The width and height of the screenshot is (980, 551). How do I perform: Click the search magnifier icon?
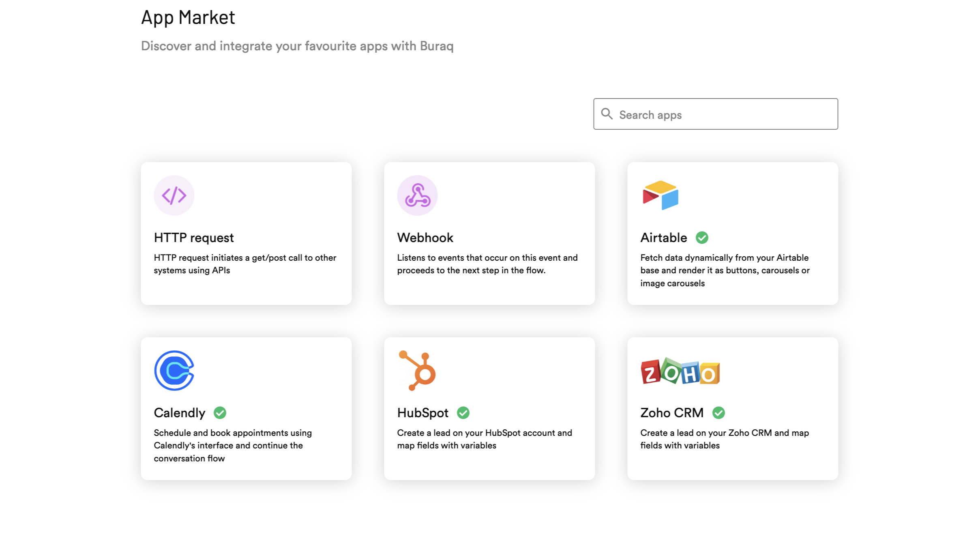click(x=607, y=114)
